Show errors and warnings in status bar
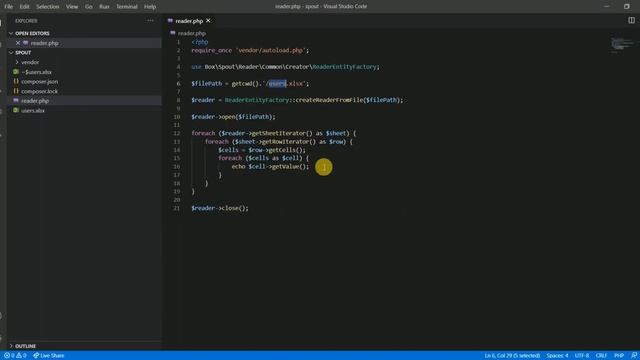Screen dimensions: 640x360 15,356
